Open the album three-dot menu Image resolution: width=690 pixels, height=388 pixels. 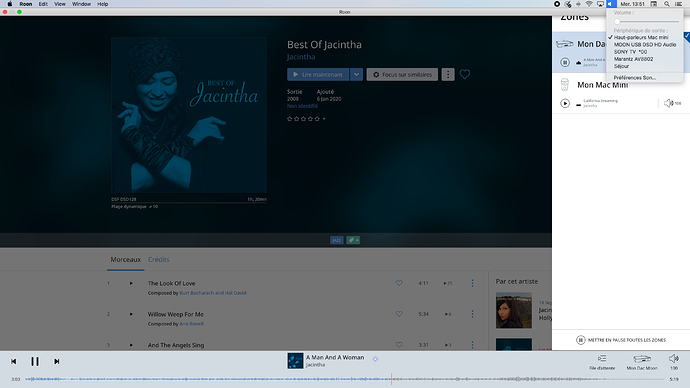(x=448, y=74)
